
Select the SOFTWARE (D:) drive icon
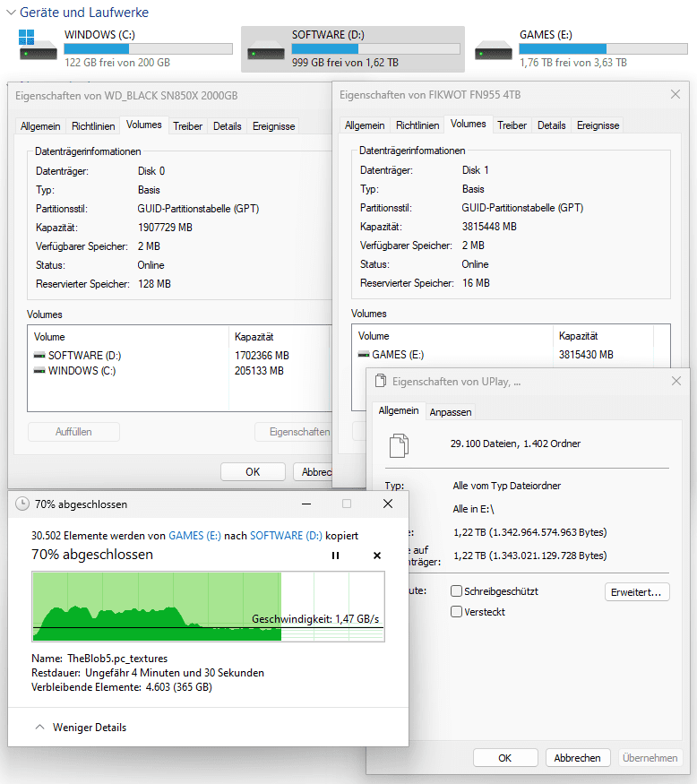coord(266,51)
